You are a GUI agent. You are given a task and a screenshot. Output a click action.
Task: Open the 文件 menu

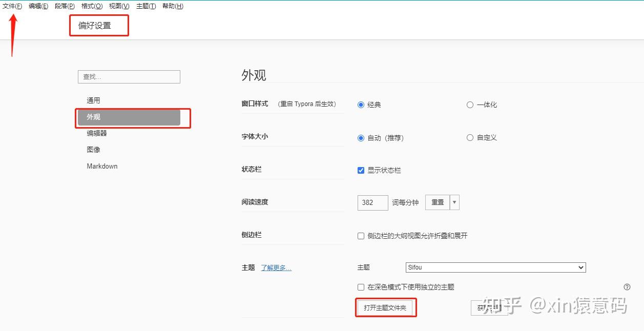tap(11, 6)
